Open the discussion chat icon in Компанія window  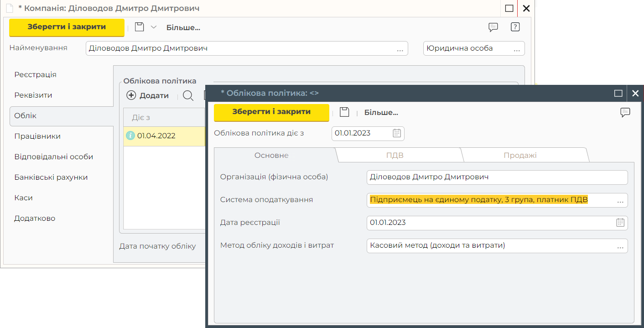pyautogui.click(x=493, y=27)
